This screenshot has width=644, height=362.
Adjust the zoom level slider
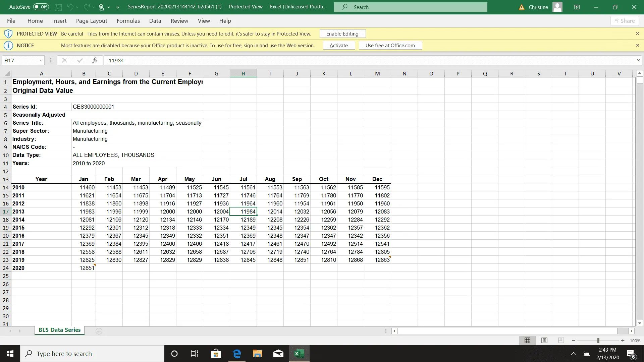coord(598,341)
